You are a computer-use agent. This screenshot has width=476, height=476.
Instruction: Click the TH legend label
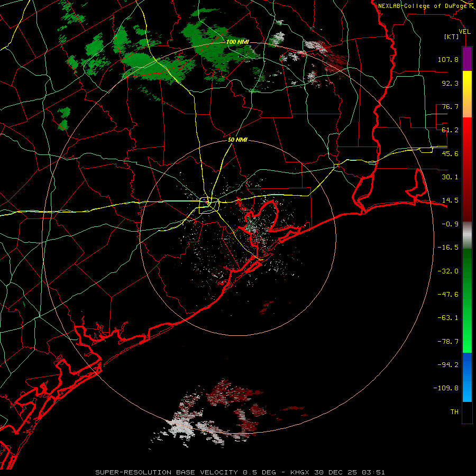(454, 412)
